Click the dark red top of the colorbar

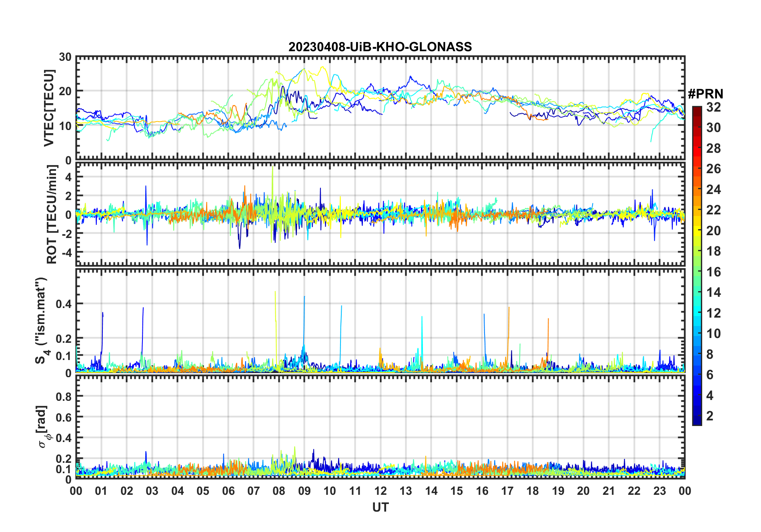(x=697, y=109)
